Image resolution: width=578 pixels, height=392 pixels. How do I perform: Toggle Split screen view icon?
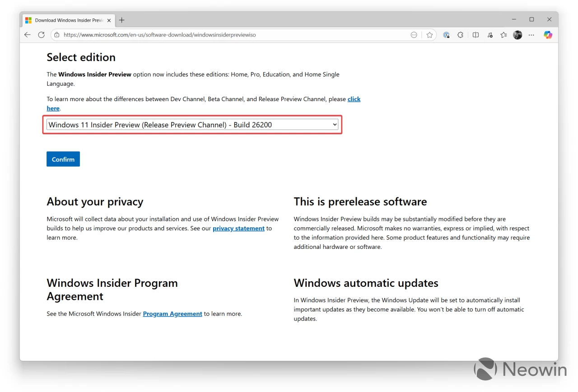(x=475, y=35)
